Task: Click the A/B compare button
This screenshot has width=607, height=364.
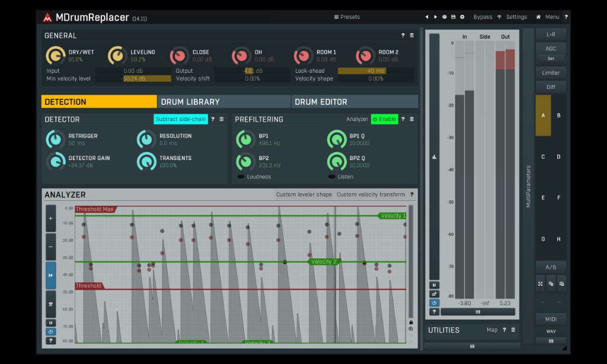Action: coord(551,267)
